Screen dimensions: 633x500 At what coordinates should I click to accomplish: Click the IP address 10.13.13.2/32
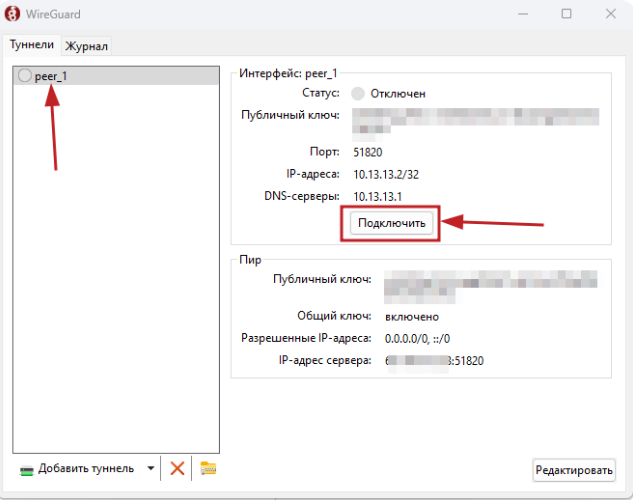pyautogui.click(x=386, y=174)
